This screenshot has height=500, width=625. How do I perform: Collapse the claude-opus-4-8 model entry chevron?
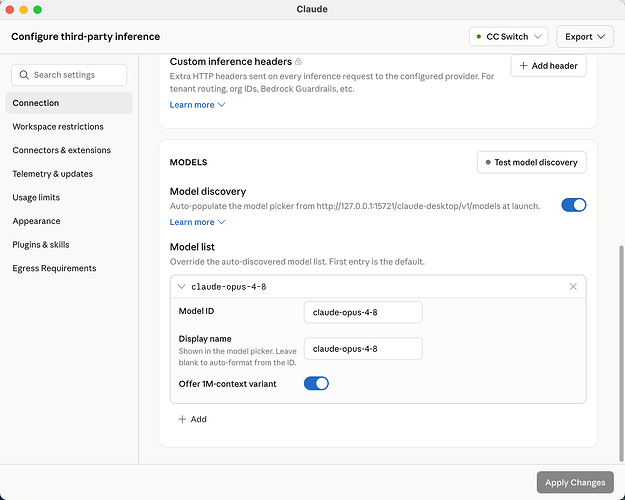click(x=181, y=286)
